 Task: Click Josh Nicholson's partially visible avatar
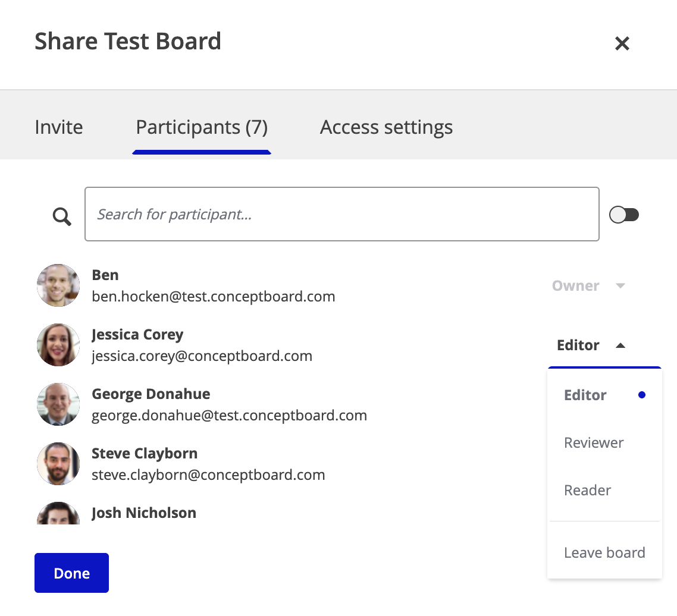[58, 514]
